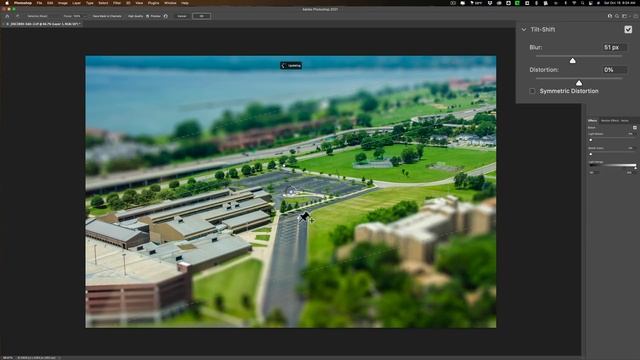Click the share icon at top right

[x=610, y=16]
